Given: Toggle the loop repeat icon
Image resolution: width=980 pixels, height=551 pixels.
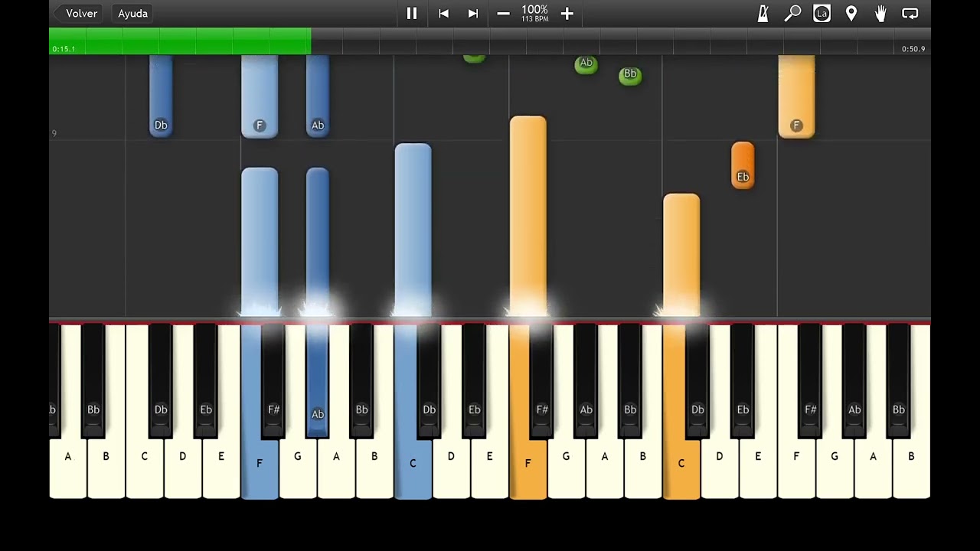Looking at the screenshot, I should (x=910, y=13).
